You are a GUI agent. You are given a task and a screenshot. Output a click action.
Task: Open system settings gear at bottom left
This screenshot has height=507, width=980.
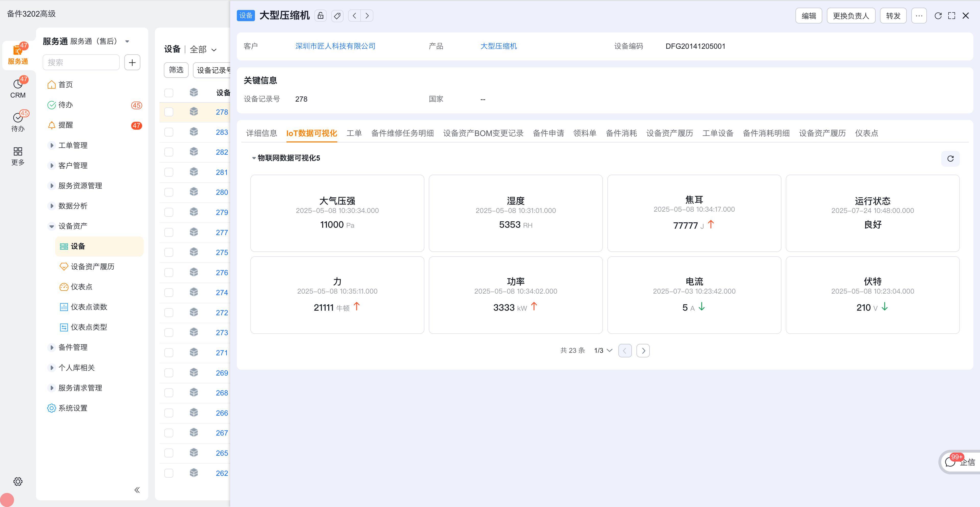[x=18, y=481]
